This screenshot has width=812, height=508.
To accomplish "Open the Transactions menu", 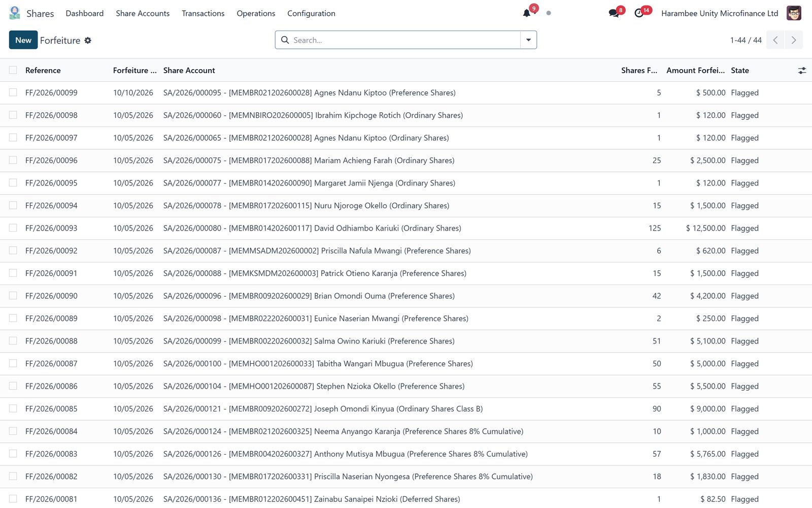I will [x=203, y=13].
